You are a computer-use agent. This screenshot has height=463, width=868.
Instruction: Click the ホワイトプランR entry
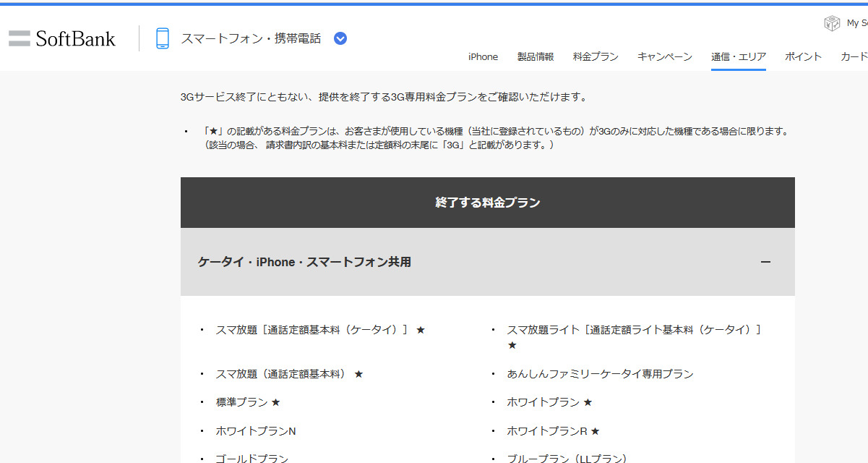pyautogui.click(x=547, y=431)
